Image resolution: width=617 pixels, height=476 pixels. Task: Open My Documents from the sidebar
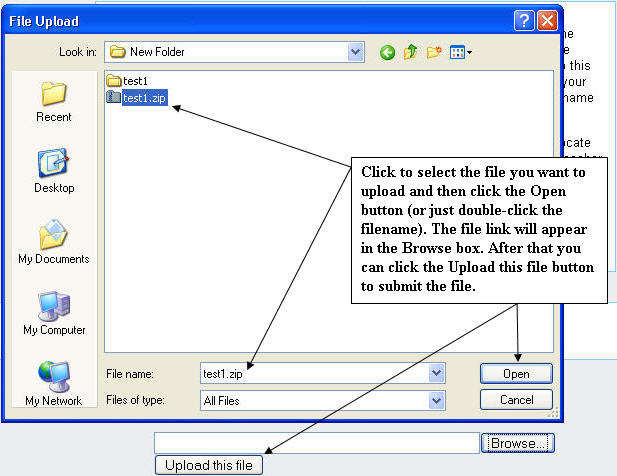53,243
